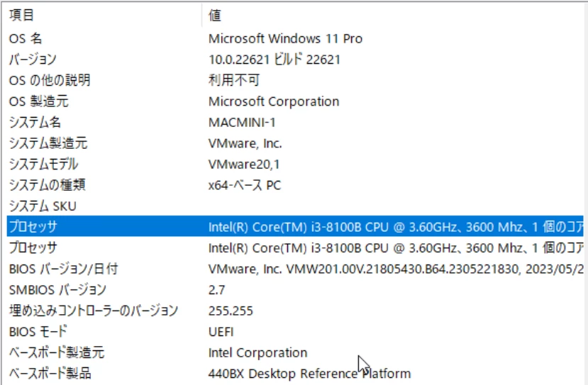588x385 pixels.
Task: Select the non-highlighted プロセッサ row label
Action: pos(33,247)
